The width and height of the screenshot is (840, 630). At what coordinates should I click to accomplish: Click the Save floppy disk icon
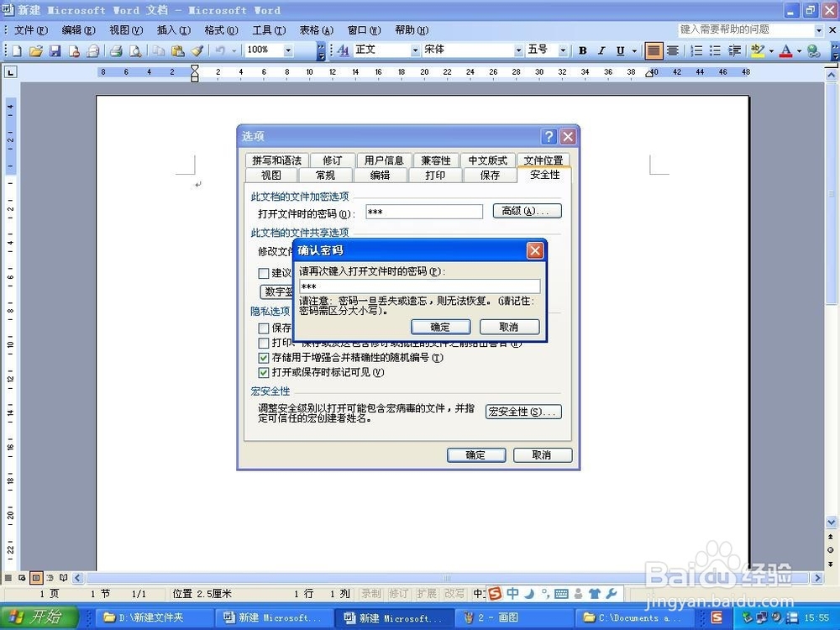coord(55,51)
